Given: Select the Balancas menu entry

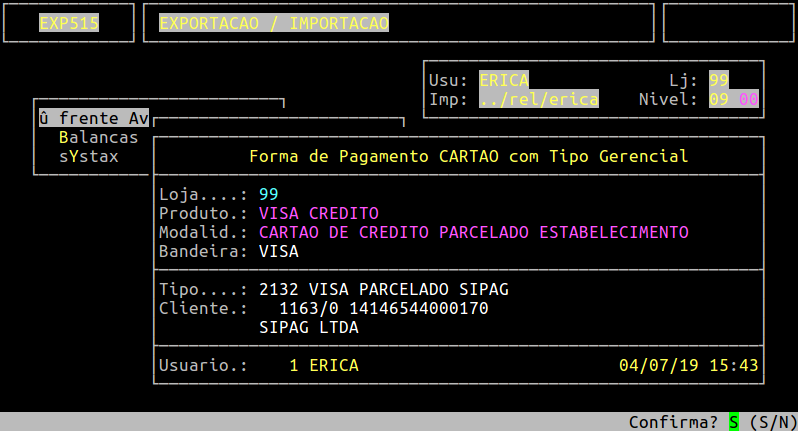Looking at the screenshot, I should coord(98,137).
